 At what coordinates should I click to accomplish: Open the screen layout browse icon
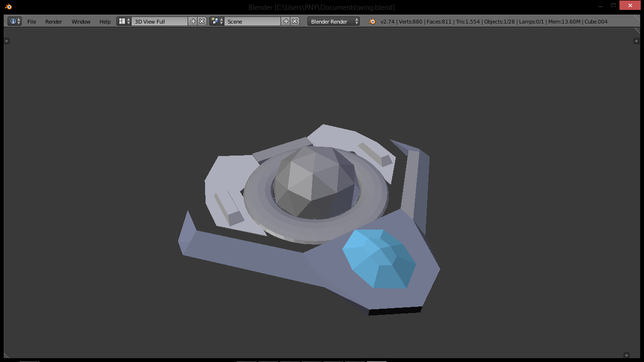point(124,21)
